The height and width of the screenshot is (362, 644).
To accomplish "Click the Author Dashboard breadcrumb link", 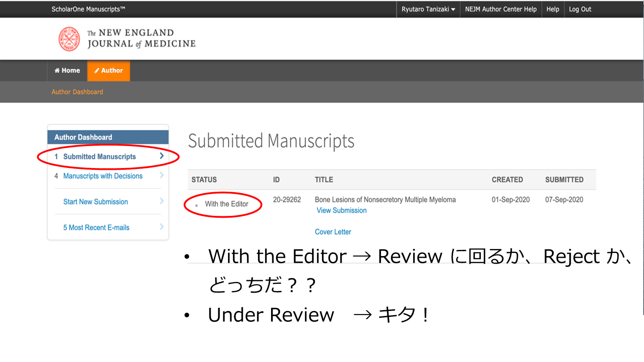I will [77, 92].
